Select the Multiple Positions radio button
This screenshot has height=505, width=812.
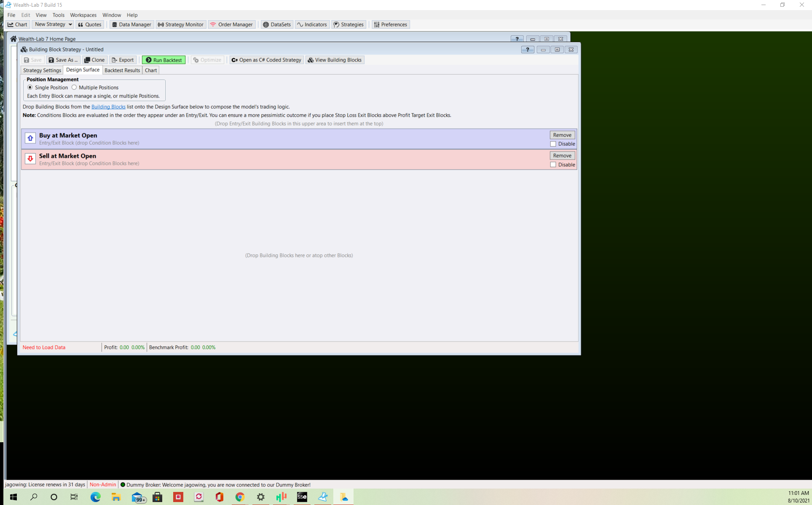point(74,87)
